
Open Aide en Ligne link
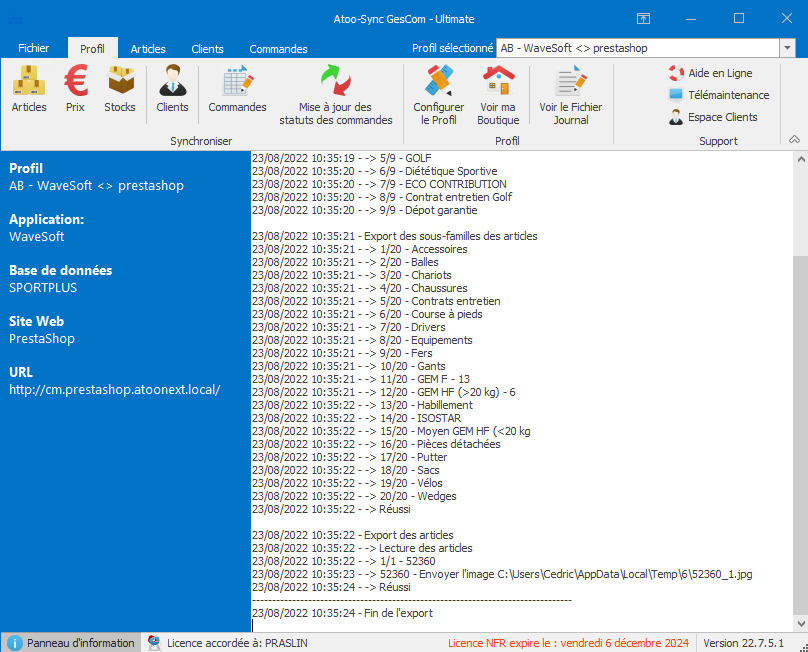click(x=720, y=73)
